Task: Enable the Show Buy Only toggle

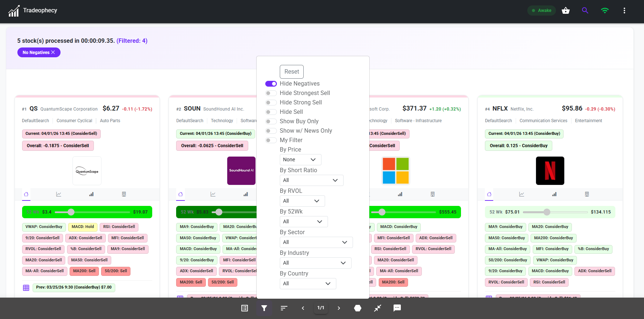Action: pyautogui.click(x=271, y=121)
